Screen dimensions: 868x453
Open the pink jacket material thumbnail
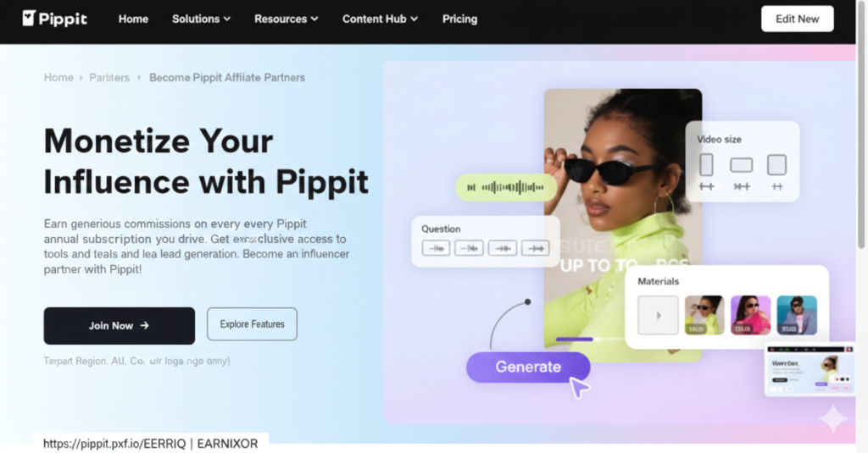(x=750, y=315)
